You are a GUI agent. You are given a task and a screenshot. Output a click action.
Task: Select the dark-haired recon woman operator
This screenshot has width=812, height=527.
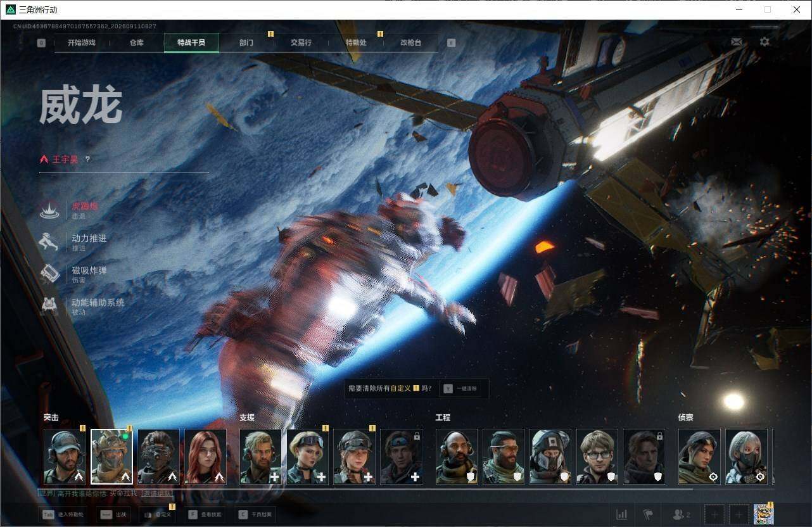(699, 457)
